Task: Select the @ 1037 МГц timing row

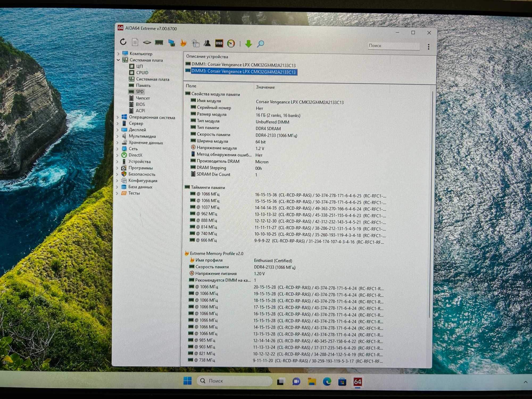Action: tap(288, 208)
